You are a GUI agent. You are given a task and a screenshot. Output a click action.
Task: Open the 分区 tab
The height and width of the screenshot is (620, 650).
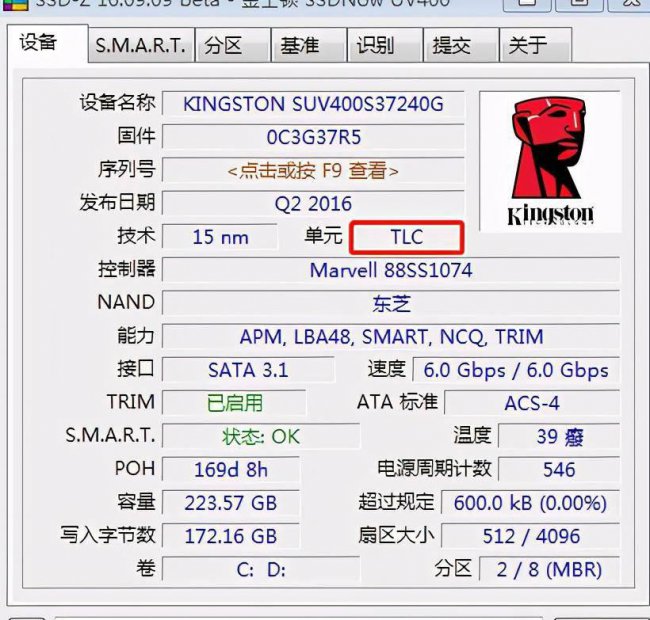(x=233, y=45)
